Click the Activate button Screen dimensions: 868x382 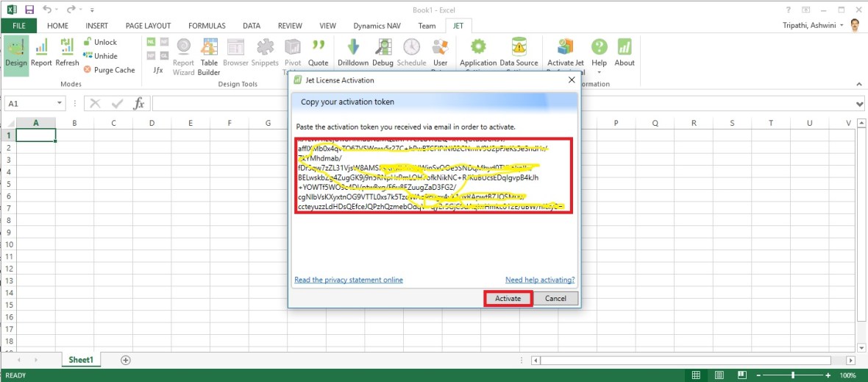(508, 299)
